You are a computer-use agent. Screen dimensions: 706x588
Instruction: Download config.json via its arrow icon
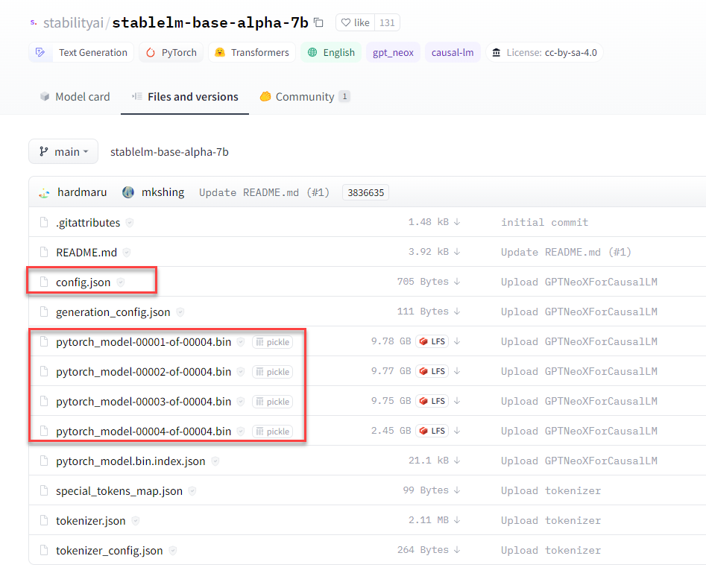tap(457, 282)
